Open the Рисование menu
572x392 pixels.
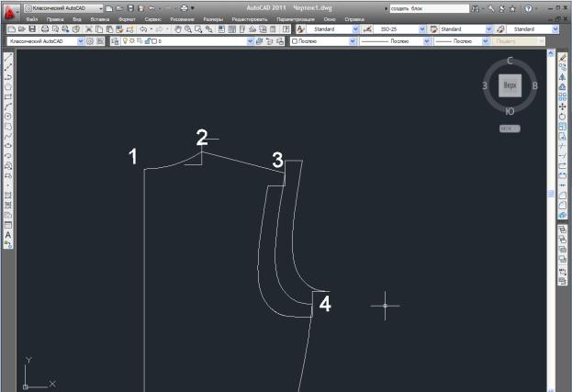click(182, 19)
